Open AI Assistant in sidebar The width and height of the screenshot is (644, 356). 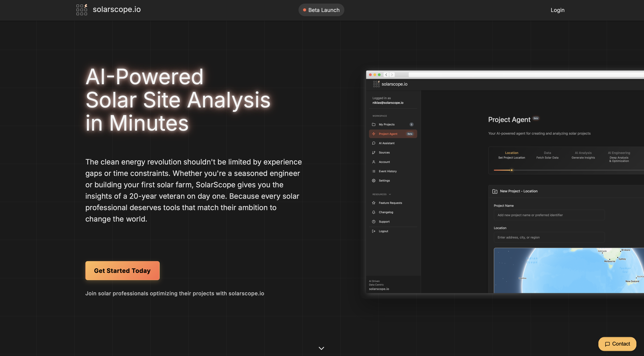(393, 143)
